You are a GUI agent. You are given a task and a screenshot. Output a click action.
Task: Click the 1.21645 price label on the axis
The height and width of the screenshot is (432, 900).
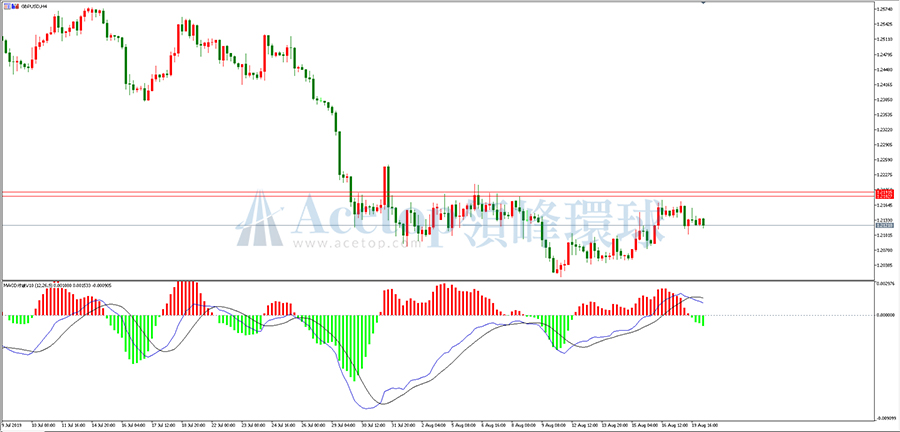click(885, 205)
